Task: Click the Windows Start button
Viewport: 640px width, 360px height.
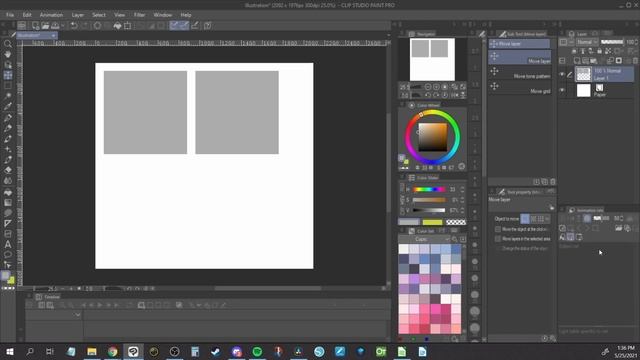Action: [9, 351]
